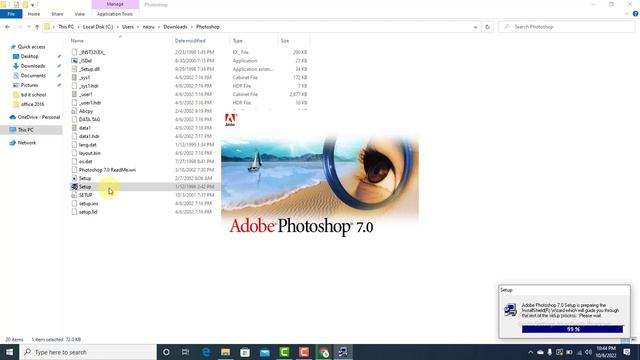Switch to Setup installer taskbar icon
640x360 pixels.
[343, 352]
